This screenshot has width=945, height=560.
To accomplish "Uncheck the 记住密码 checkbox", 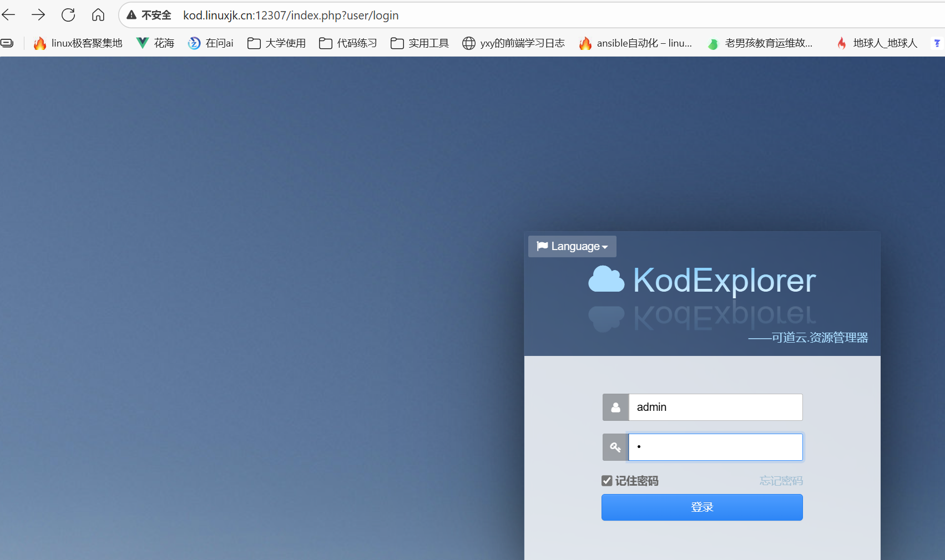I will (x=607, y=481).
